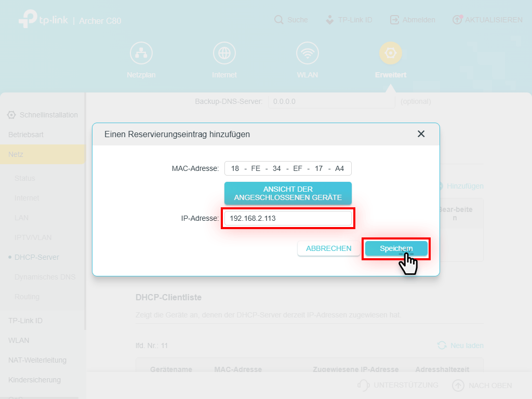Click ABBRECHEN to cancel
This screenshot has height=399, width=532.
coord(328,249)
